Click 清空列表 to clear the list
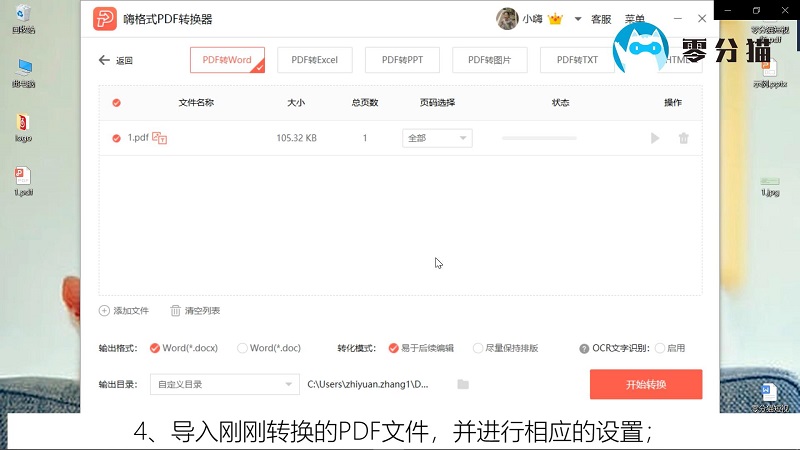This screenshot has height=450, width=800. pos(195,310)
